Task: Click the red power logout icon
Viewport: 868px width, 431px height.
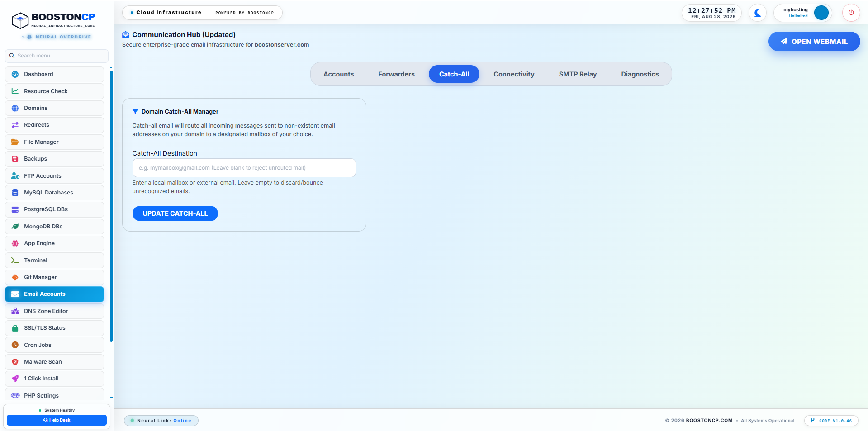Action: pos(851,13)
